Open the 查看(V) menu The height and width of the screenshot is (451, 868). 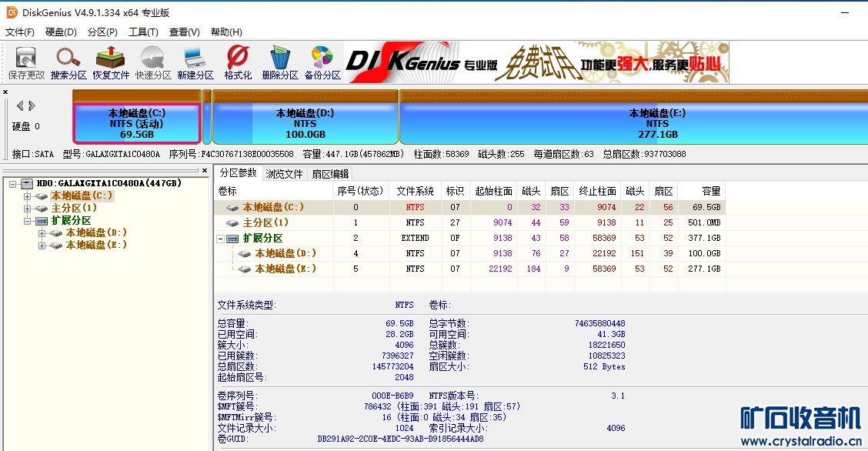(185, 32)
